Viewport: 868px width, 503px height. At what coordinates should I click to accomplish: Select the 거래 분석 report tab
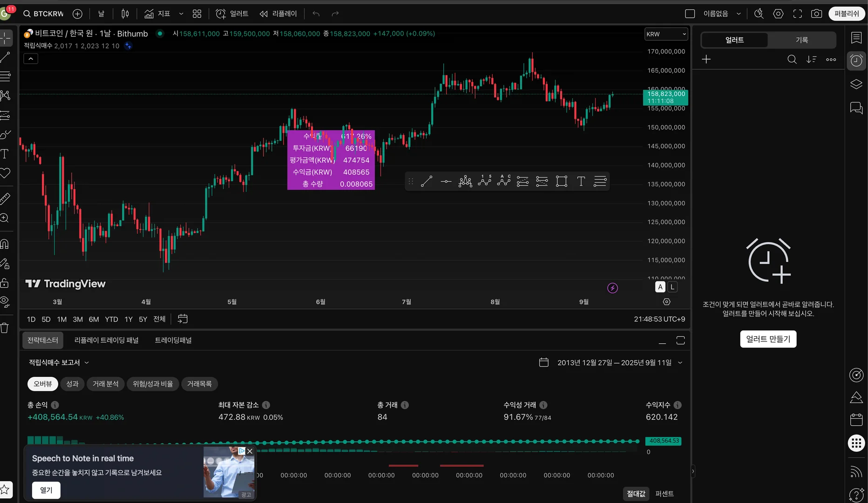[105, 384]
